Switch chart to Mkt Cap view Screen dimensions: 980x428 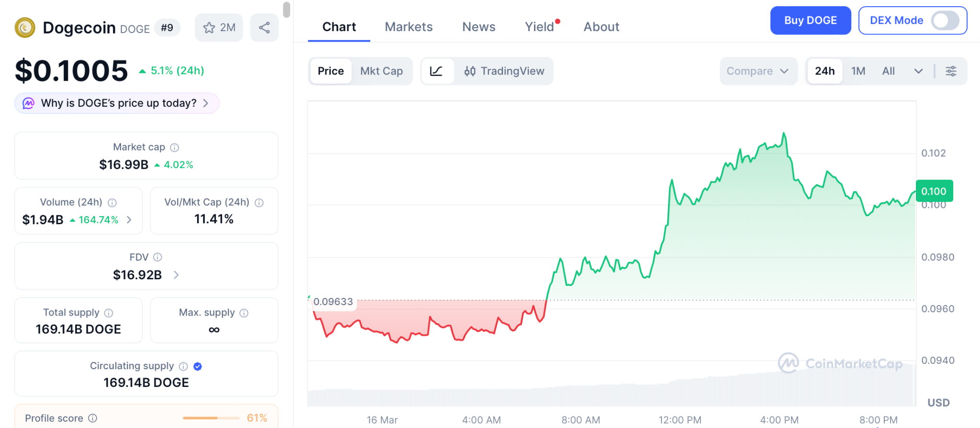pyautogui.click(x=381, y=71)
